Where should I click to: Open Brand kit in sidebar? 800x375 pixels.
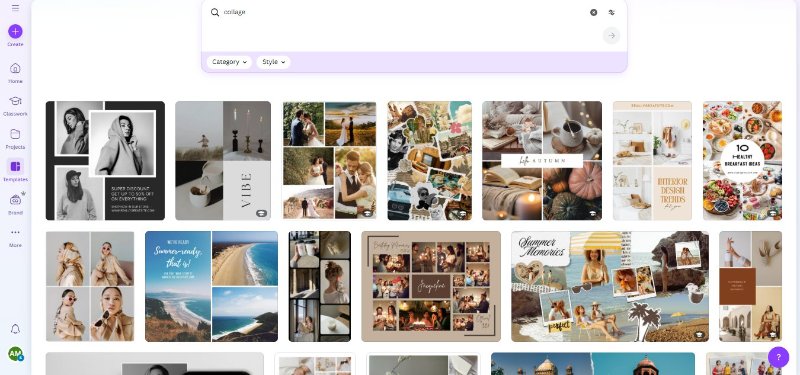coord(15,204)
